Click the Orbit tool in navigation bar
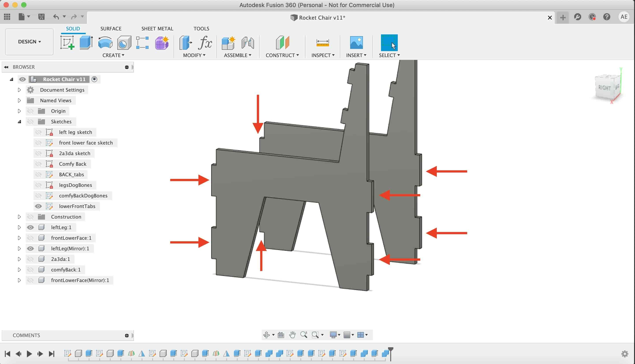Viewport: 635px width, 364px height. [x=267, y=335]
